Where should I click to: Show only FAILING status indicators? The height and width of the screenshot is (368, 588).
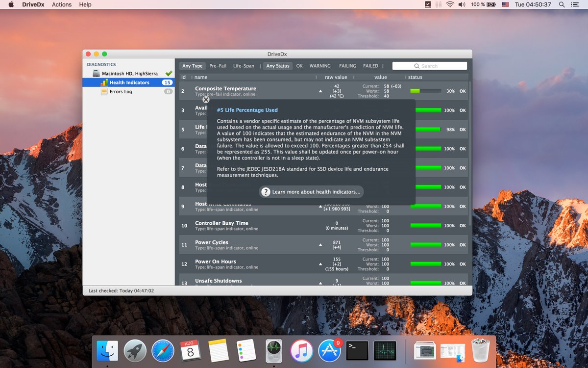[347, 66]
